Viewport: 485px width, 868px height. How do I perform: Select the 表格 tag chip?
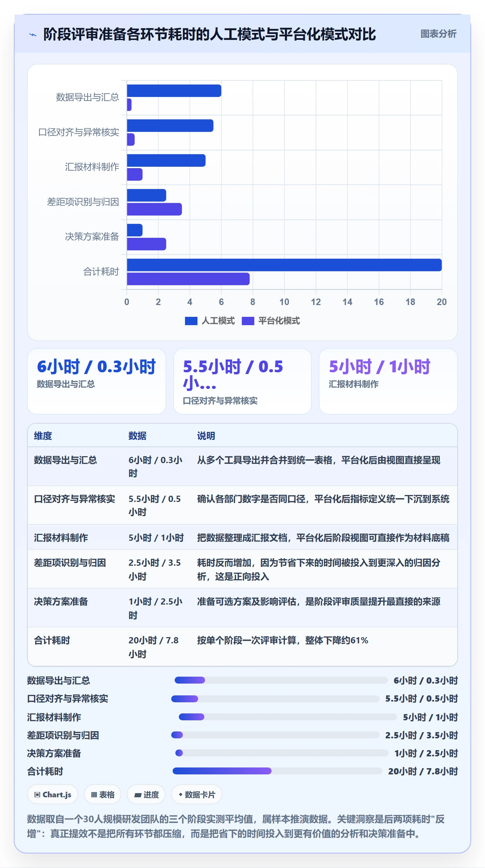(103, 795)
